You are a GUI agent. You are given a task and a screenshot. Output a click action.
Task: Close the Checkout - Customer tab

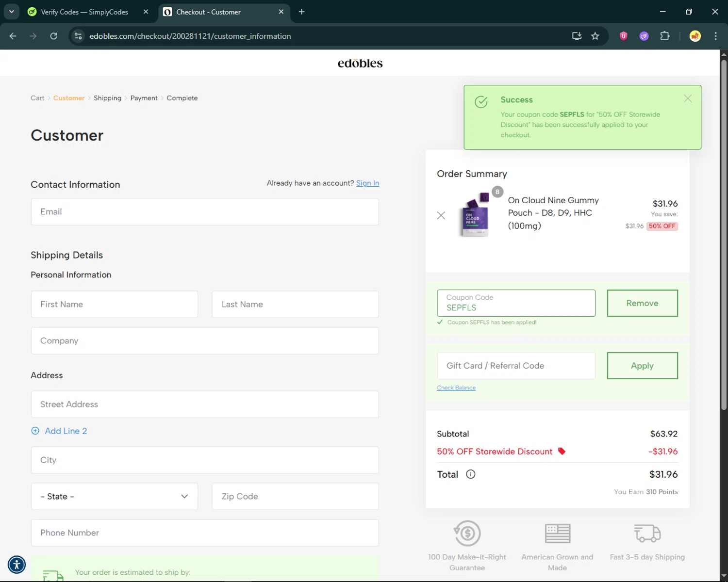coord(281,12)
